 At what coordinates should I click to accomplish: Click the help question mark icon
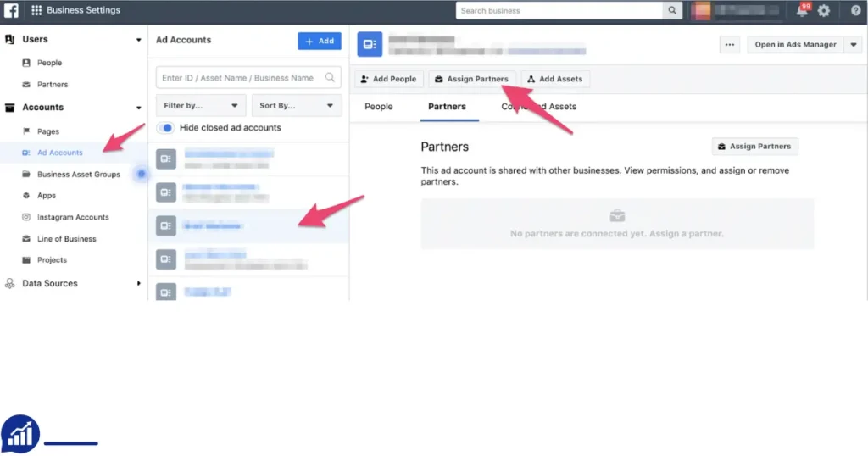click(x=855, y=10)
